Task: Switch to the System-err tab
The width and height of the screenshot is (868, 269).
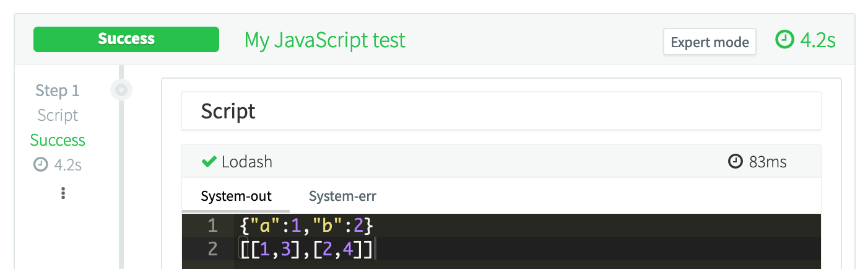Action: 342,196
